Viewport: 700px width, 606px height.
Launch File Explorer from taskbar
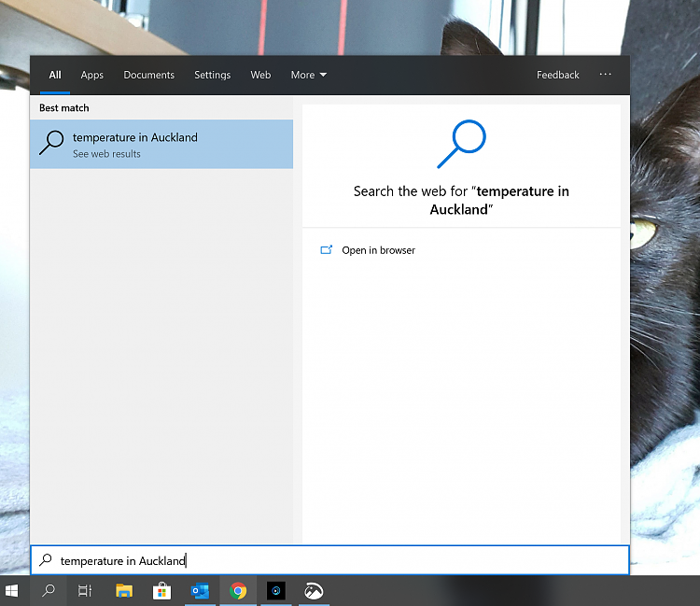[x=123, y=591]
